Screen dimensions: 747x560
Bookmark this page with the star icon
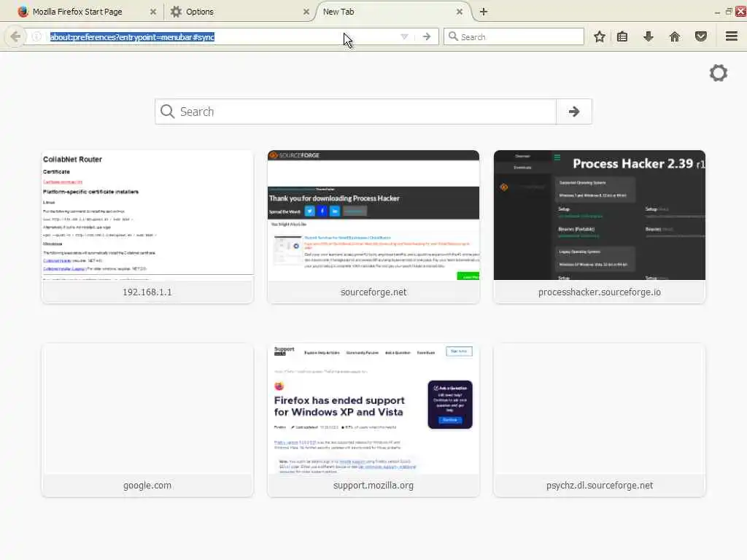[600, 36]
